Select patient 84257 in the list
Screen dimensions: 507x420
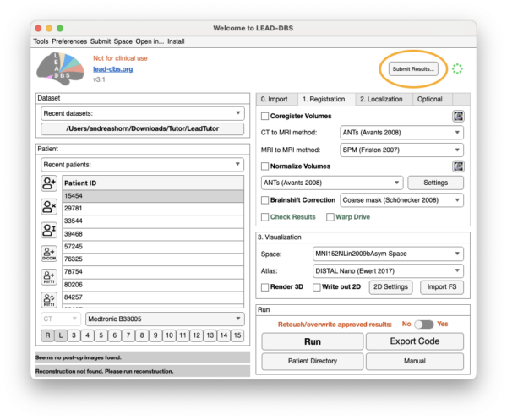(153, 297)
